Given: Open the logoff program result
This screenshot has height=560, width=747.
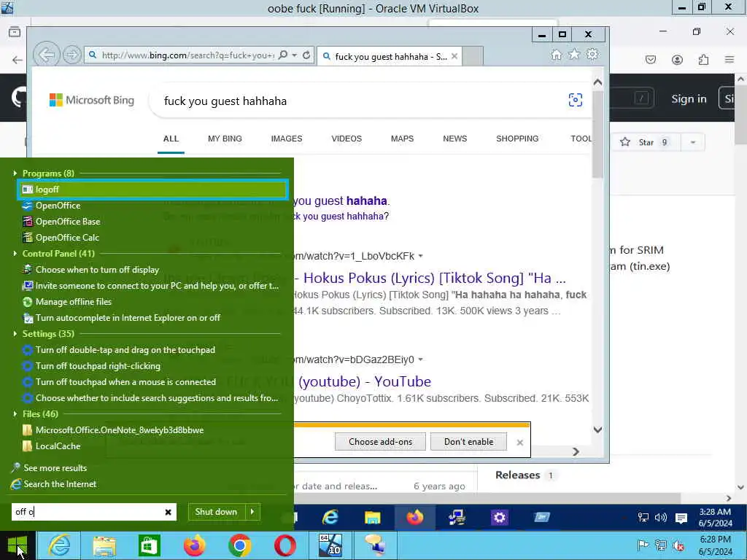Looking at the screenshot, I should [x=152, y=190].
